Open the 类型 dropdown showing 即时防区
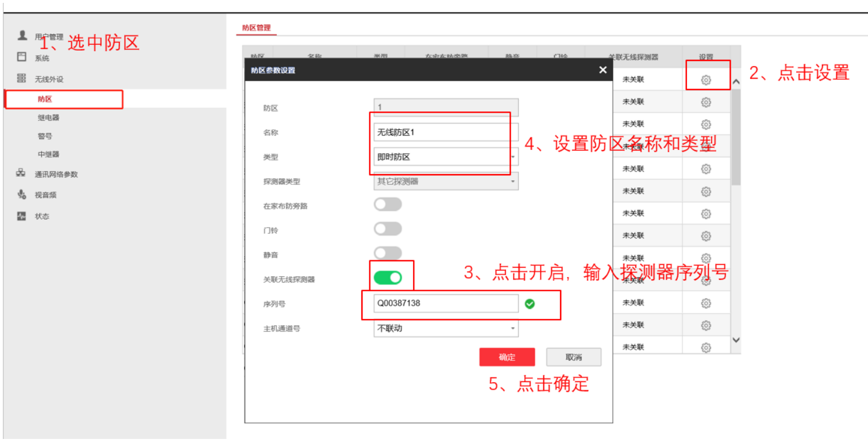Viewport: 868px width, 443px height. 446,157
